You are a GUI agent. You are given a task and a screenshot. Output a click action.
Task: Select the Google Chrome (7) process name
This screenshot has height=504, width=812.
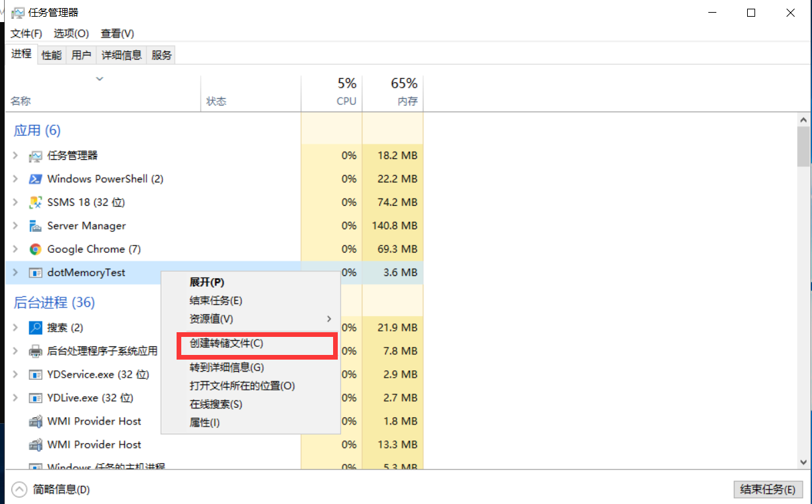(x=94, y=249)
